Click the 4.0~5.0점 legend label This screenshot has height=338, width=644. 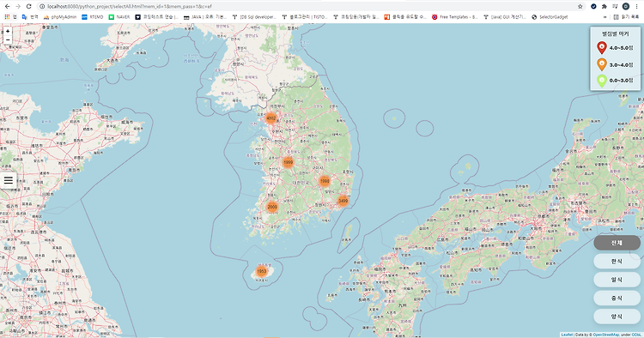(x=622, y=47)
